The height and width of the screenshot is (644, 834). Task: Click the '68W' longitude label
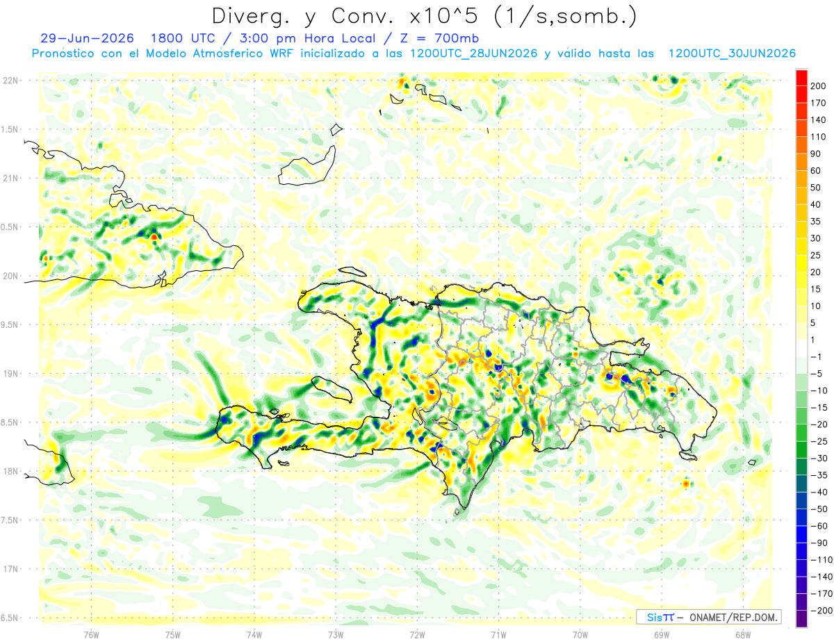point(742,635)
